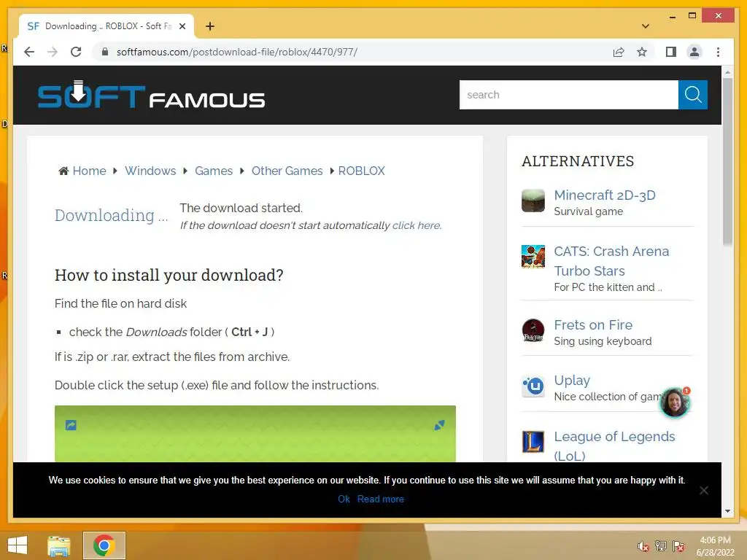Open File Explorer from taskbar
The height and width of the screenshot is (560, 747).
pos(59,545)
